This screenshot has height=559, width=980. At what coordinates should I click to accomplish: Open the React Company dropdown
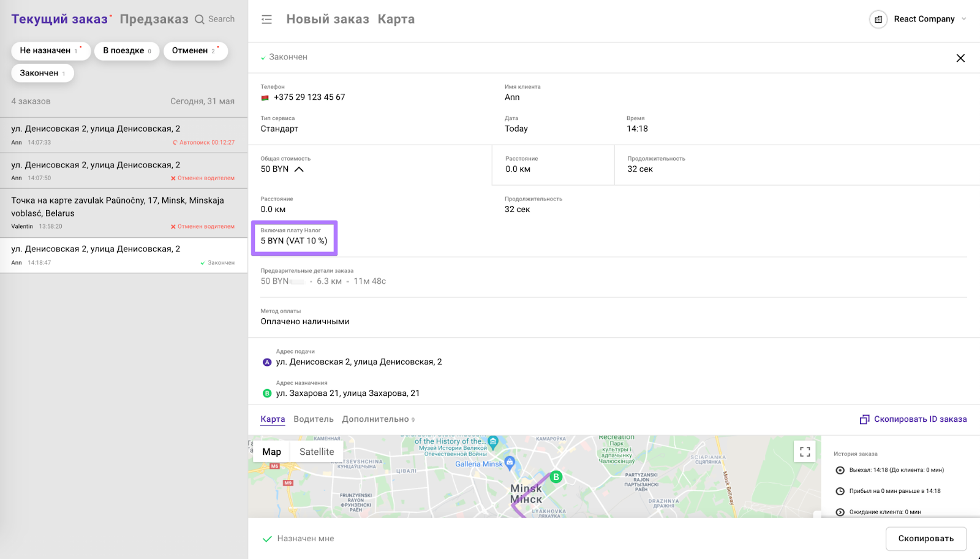pyautogui.click(x=963, y=19)
